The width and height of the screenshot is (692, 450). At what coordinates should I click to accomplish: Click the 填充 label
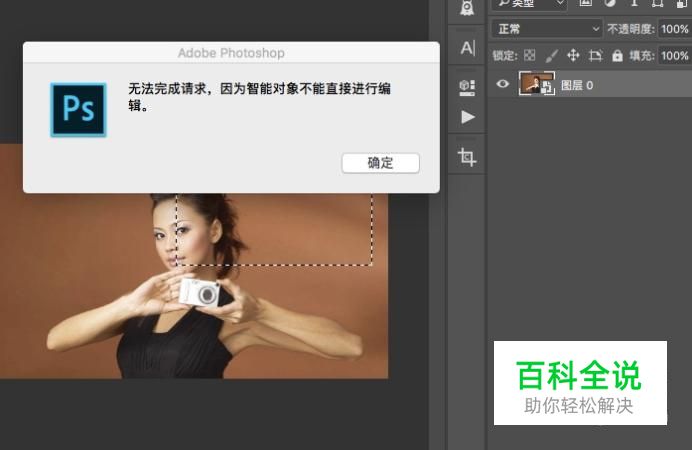click(642, 56)
